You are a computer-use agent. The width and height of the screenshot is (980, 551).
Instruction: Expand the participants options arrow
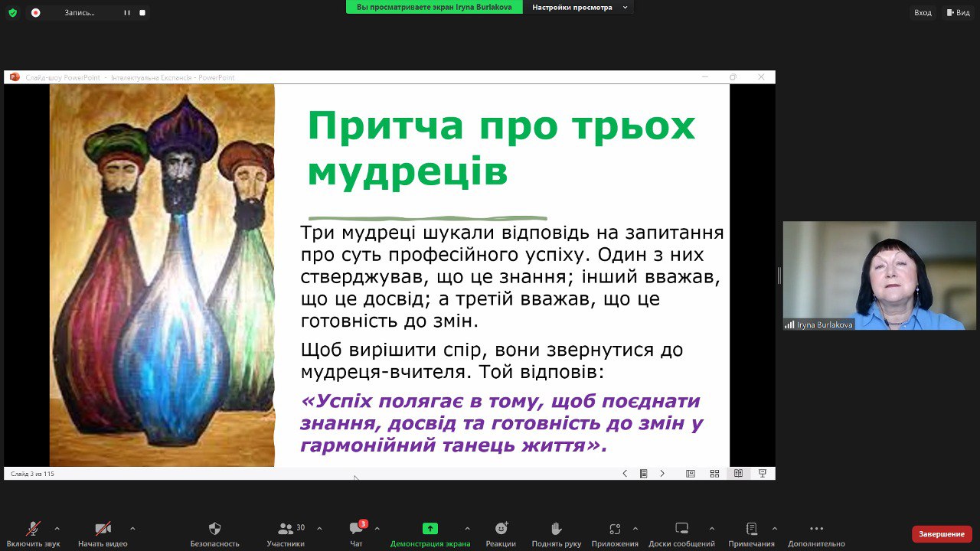[319, 528]
